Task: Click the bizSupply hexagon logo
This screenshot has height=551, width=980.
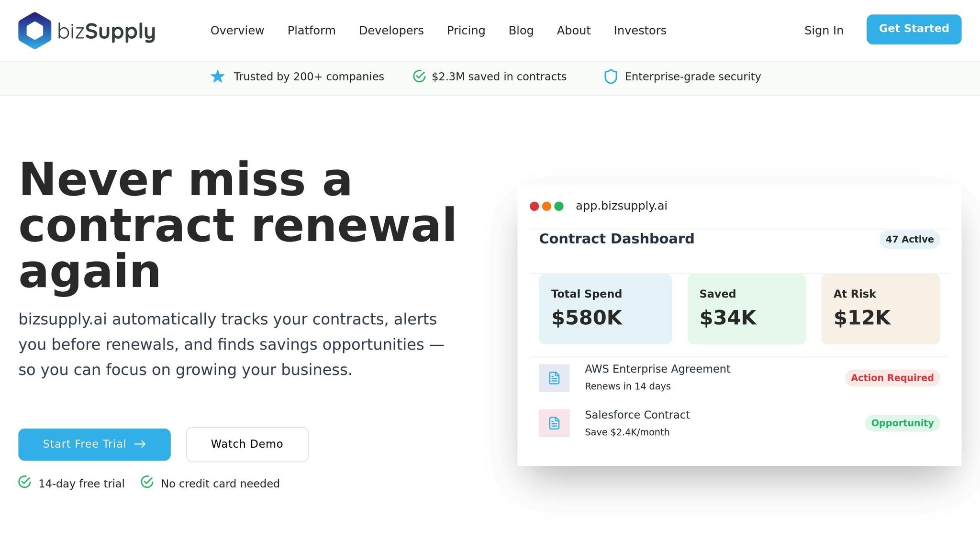Action: click(x=34, y=31)
